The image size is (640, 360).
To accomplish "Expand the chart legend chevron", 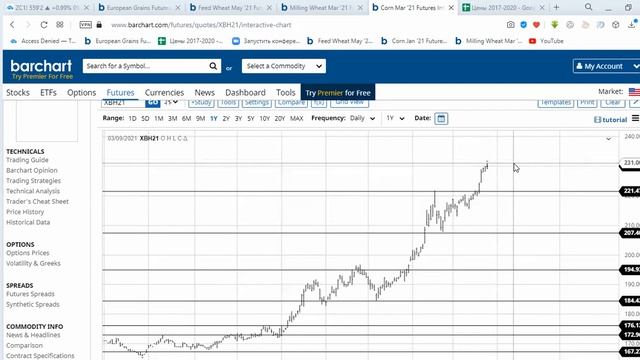I will tap(609, 139).
